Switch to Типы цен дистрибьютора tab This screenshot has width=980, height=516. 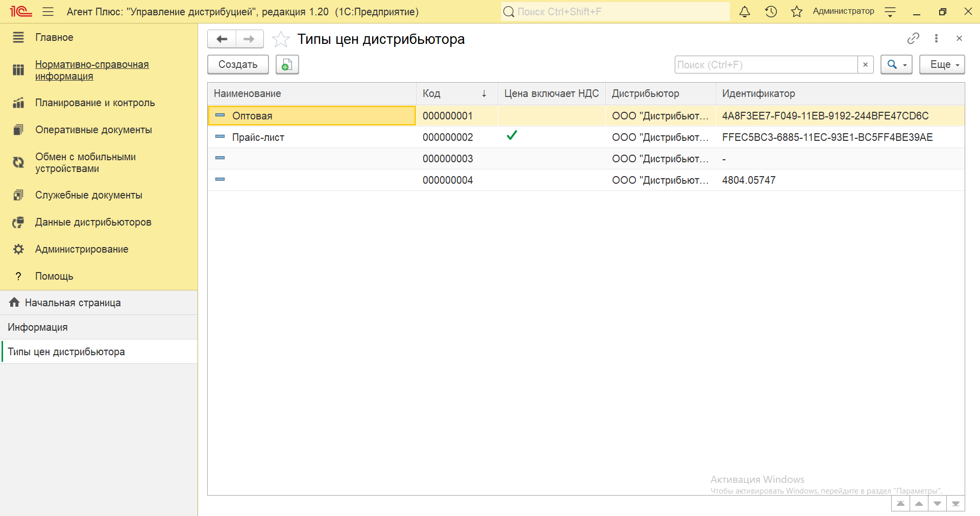pos(99,352)
